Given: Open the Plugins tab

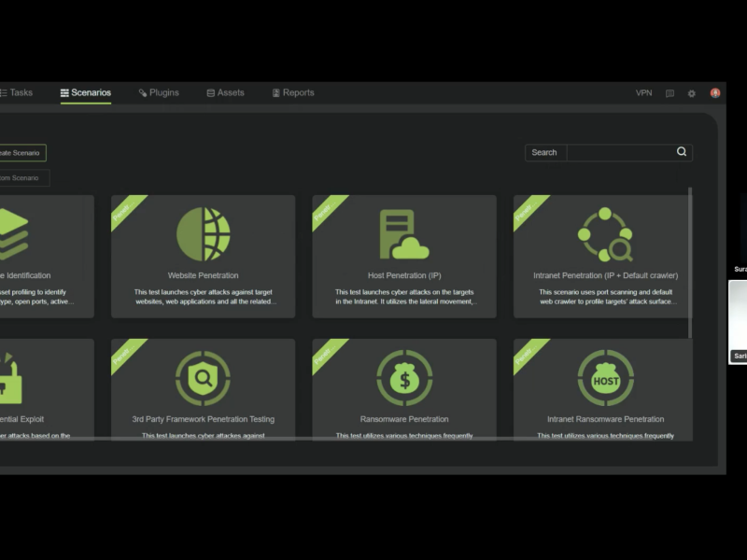Looking at the screenshot, I should tap(158, 92).
